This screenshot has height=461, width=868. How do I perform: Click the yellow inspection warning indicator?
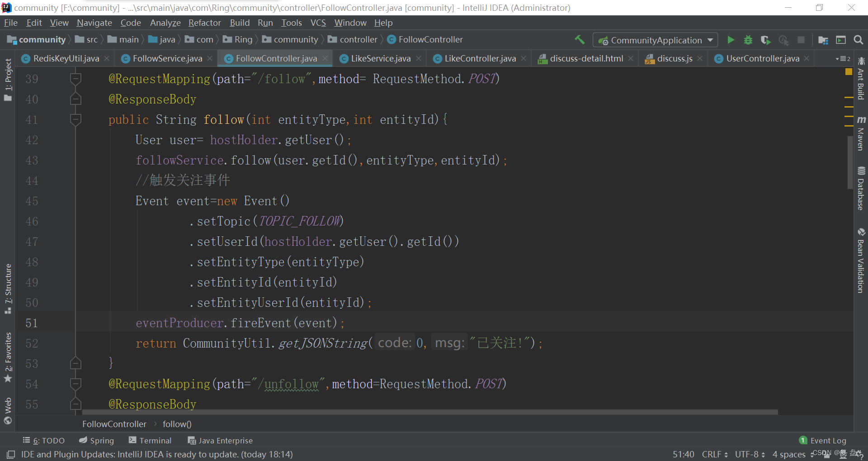pyautogui.click(x=849, y=71)
